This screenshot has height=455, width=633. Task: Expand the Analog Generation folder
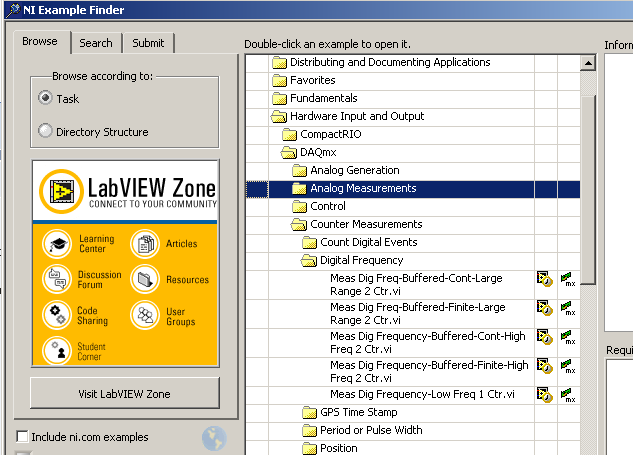click(299, 170)
